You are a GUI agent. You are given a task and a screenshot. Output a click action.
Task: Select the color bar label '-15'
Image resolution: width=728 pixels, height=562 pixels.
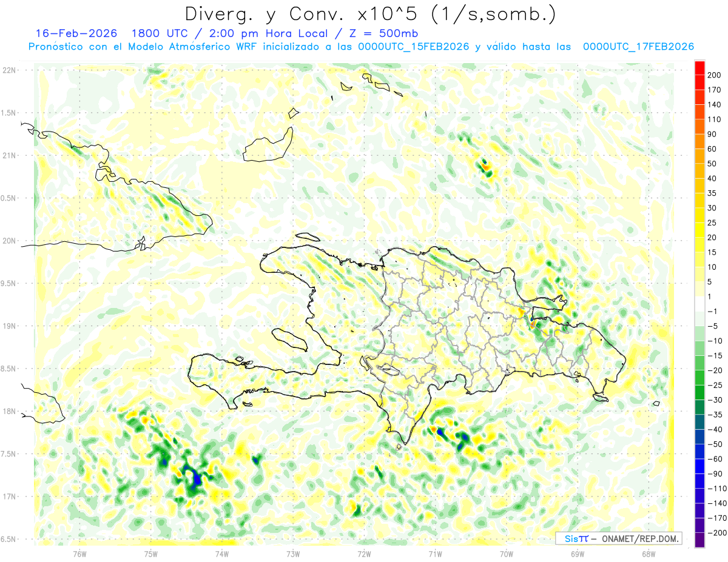[x=715, y=355]
